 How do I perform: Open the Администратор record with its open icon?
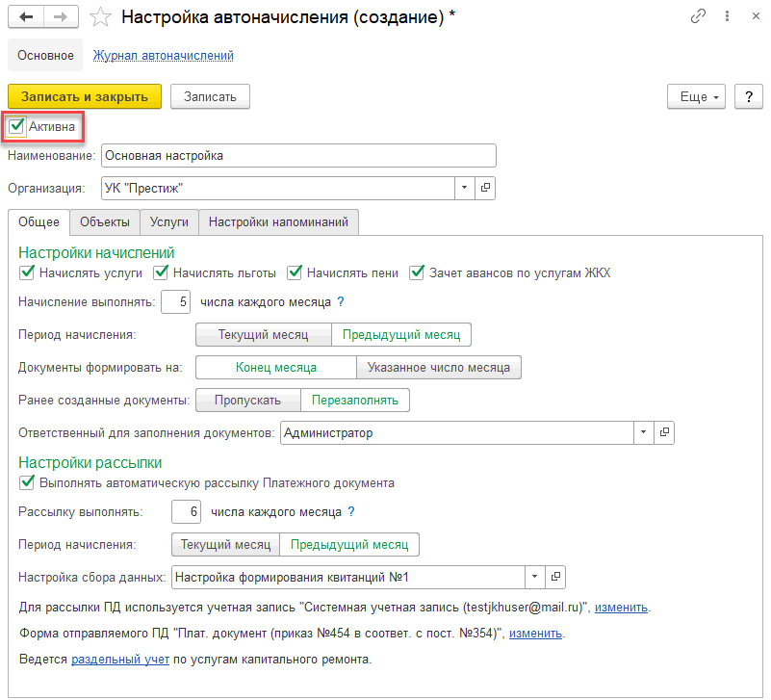(664, 432)
